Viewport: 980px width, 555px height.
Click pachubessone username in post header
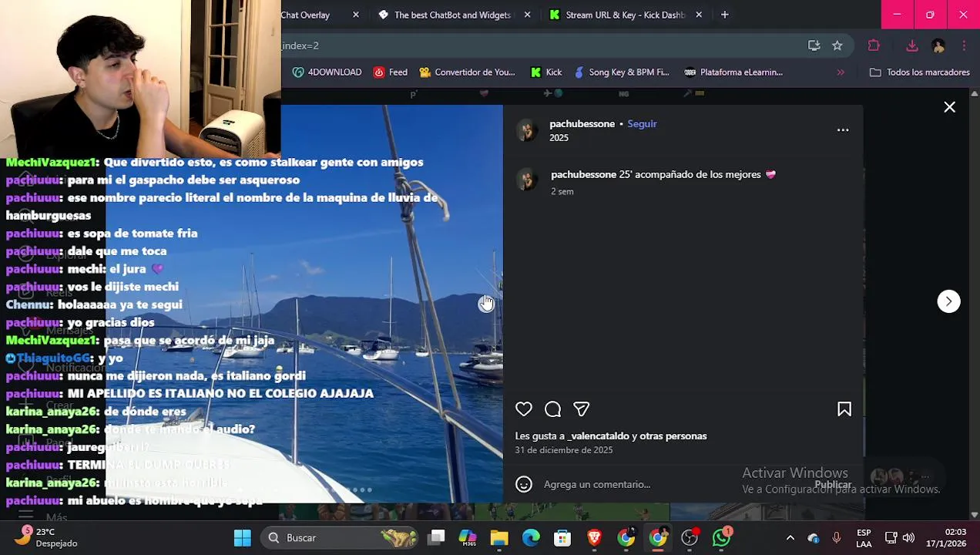point(582,123)
